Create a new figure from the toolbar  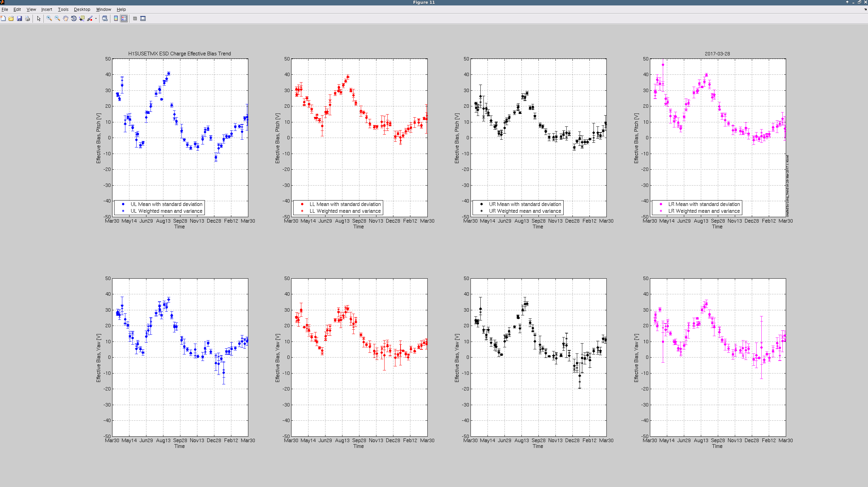3,18
